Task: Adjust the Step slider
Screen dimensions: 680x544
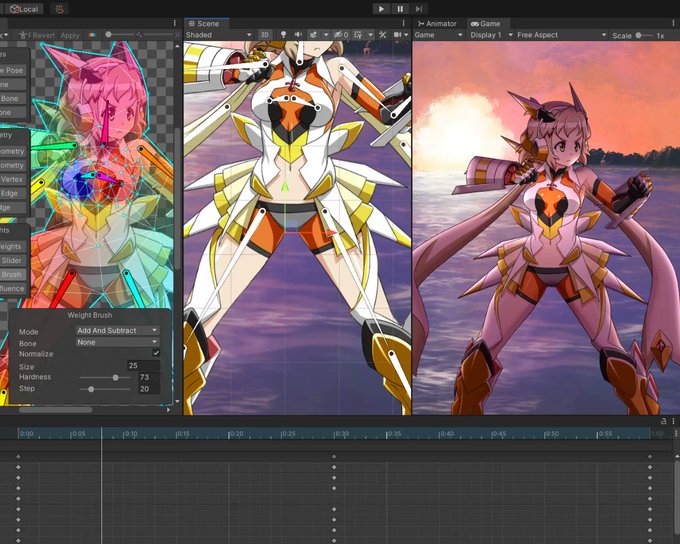Action: (x=105, y=389)
